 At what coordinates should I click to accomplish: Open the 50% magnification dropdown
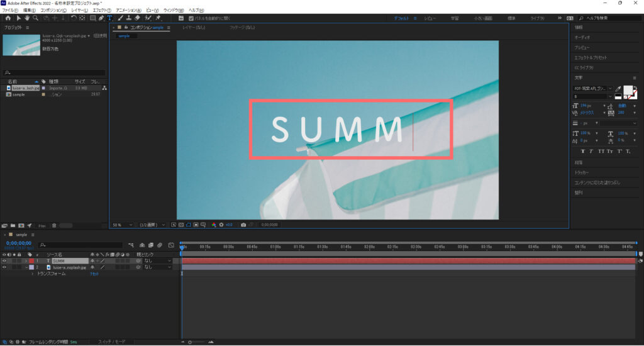123,225
